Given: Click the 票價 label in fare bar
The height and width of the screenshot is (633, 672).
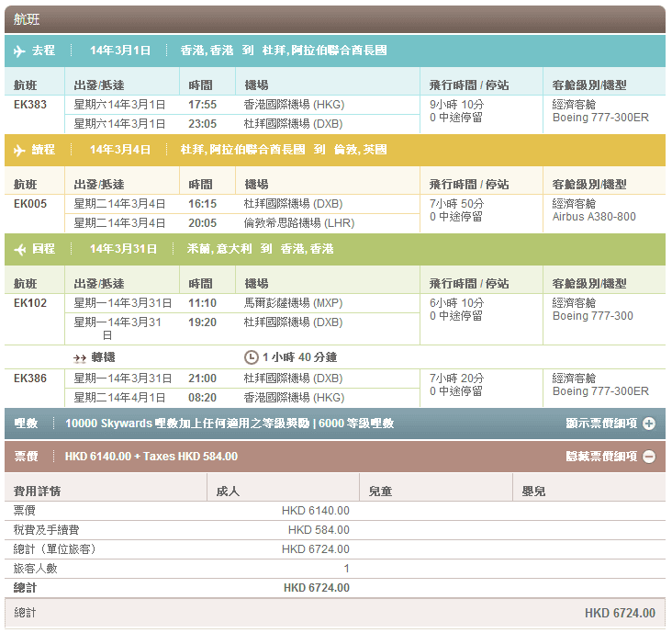Looking at the screenshot, I should pos(27,457).
